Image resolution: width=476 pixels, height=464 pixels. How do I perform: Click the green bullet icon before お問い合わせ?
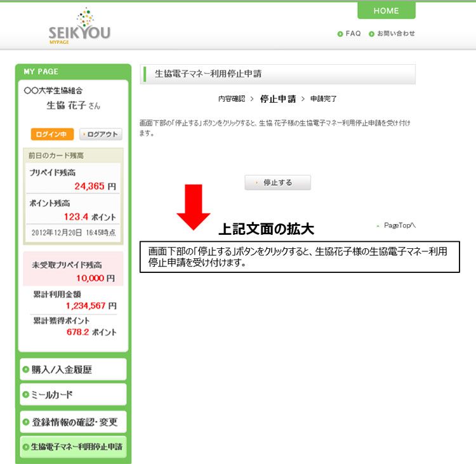tap(371, 34)
